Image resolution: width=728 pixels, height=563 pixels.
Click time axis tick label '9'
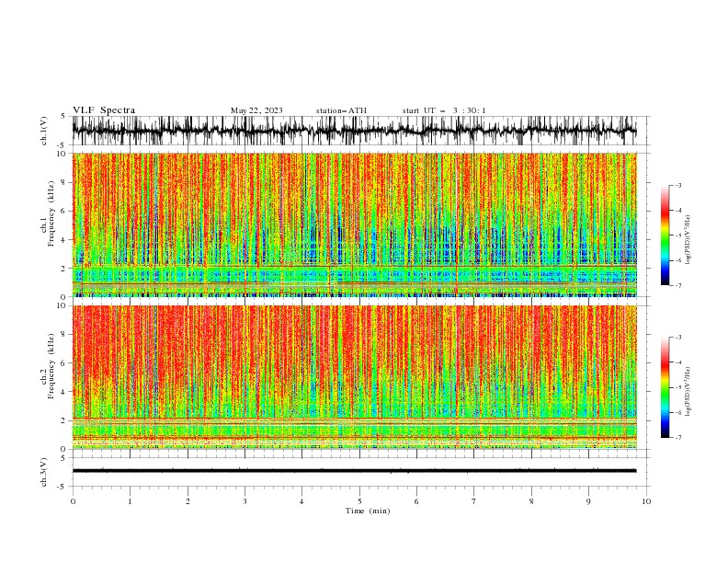point(588,501)
